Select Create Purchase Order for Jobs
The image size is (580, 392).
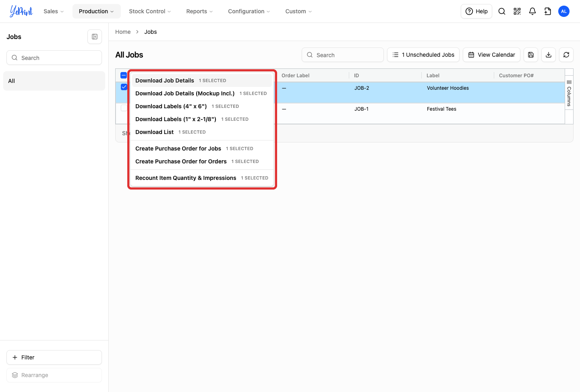pos(202,149)
